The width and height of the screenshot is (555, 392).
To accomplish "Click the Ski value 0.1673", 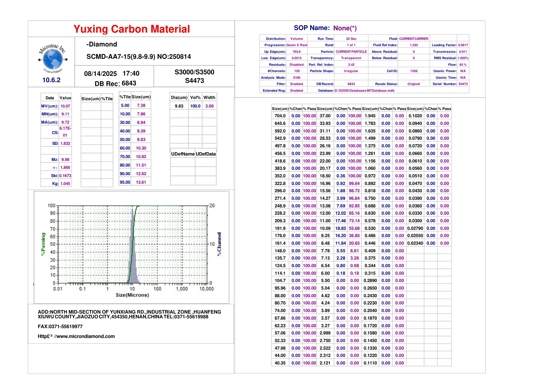I will (x=65, y=176).
